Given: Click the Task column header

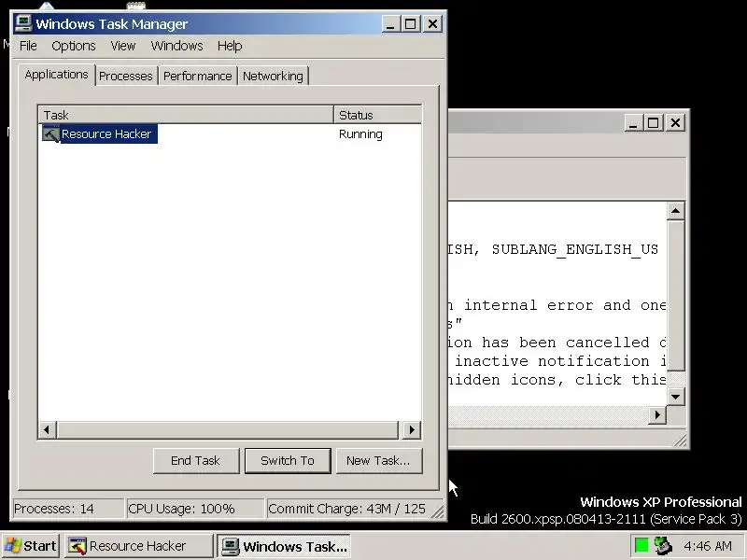Looking at the screenshot, I should coord(186,115).
